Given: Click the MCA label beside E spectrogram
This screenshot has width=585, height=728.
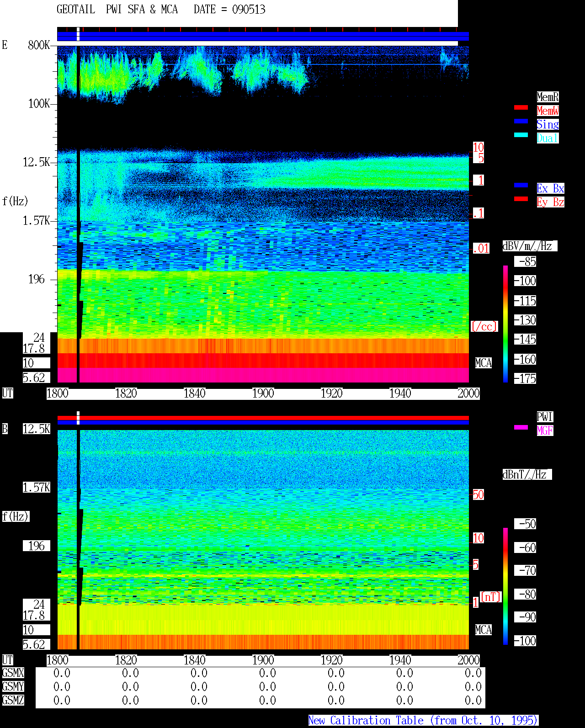Looking at the screenshot, I should coord(483,363).
